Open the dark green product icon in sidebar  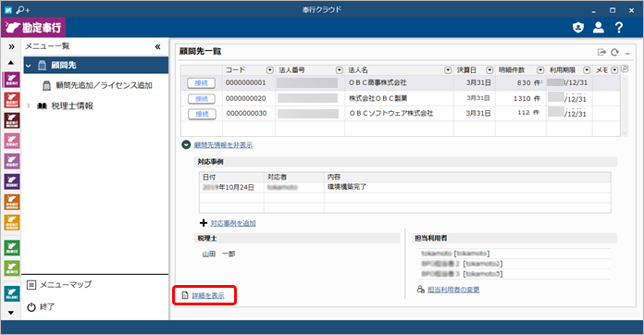point(12,248)
